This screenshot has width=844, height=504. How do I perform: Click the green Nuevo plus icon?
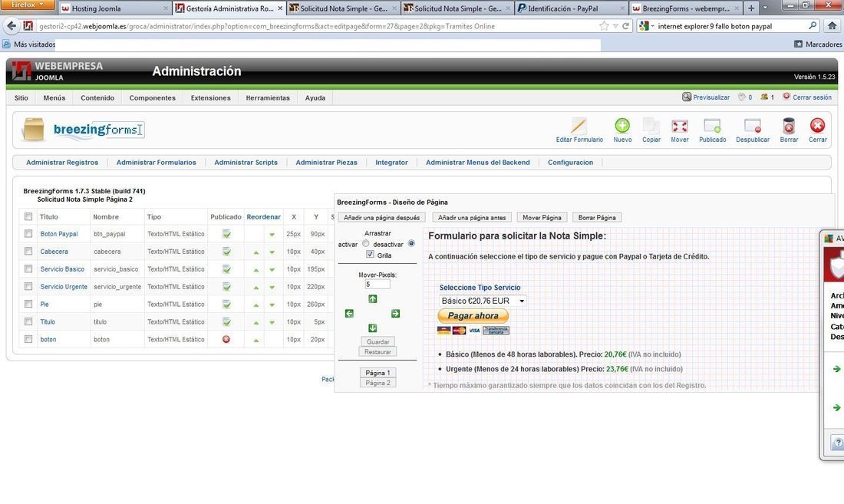(622, 126)
